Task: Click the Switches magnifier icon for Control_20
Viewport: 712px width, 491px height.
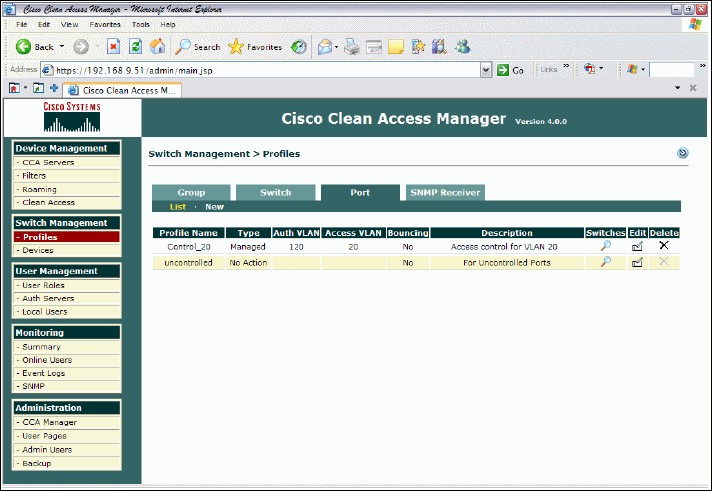Action: pyautogui.click(x=605, y=246)
